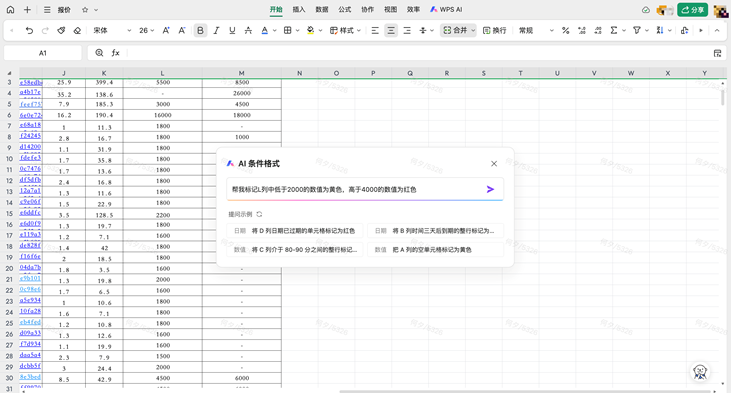Open the WPS AI menu
The width and height of the screenshot is (731, 393).
coord(446,9)
